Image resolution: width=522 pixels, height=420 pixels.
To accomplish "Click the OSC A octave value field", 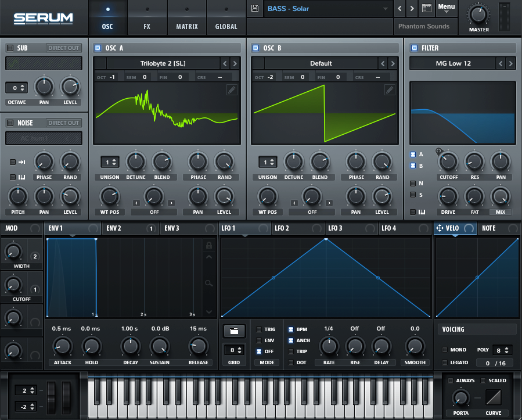I will pos(112,77).
